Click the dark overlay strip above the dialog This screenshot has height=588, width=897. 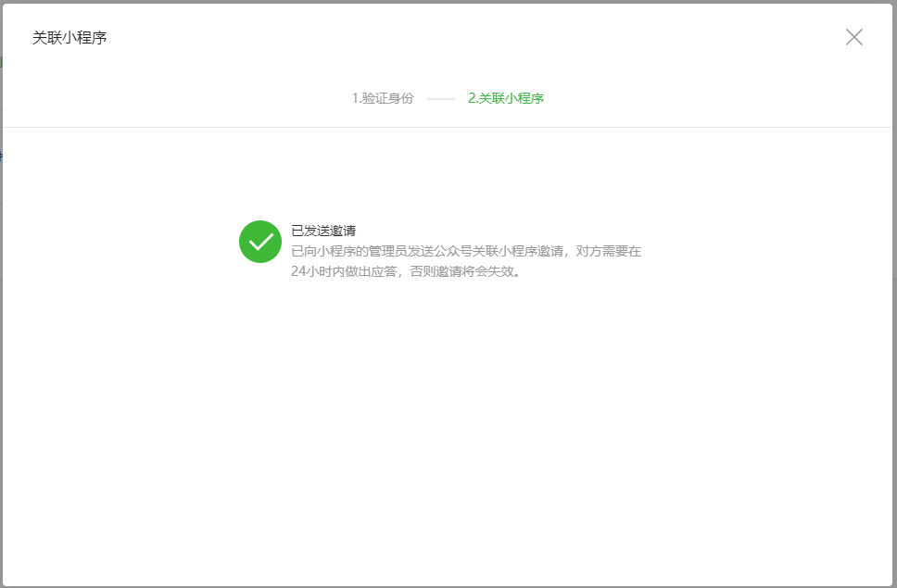point(448,1)
